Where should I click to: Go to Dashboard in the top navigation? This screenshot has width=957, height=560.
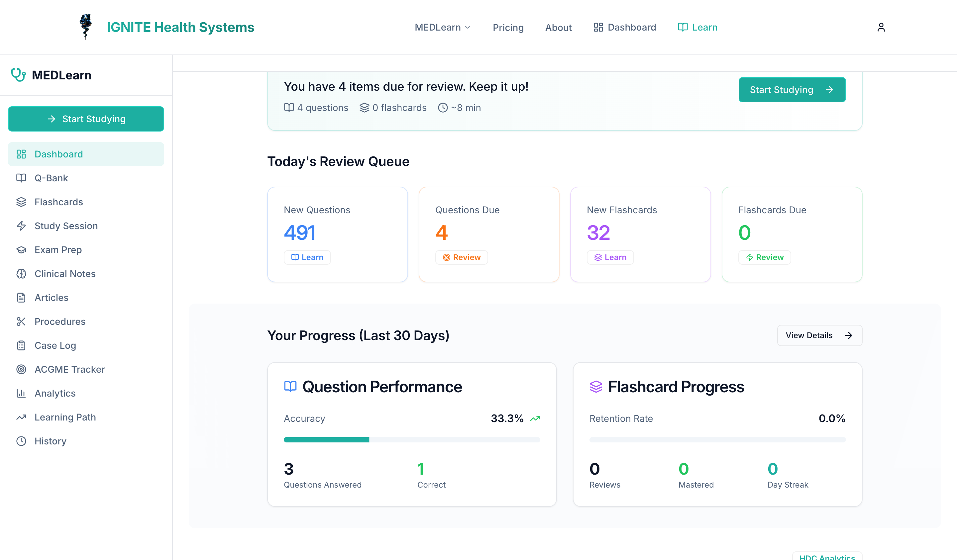coord(625,27)
